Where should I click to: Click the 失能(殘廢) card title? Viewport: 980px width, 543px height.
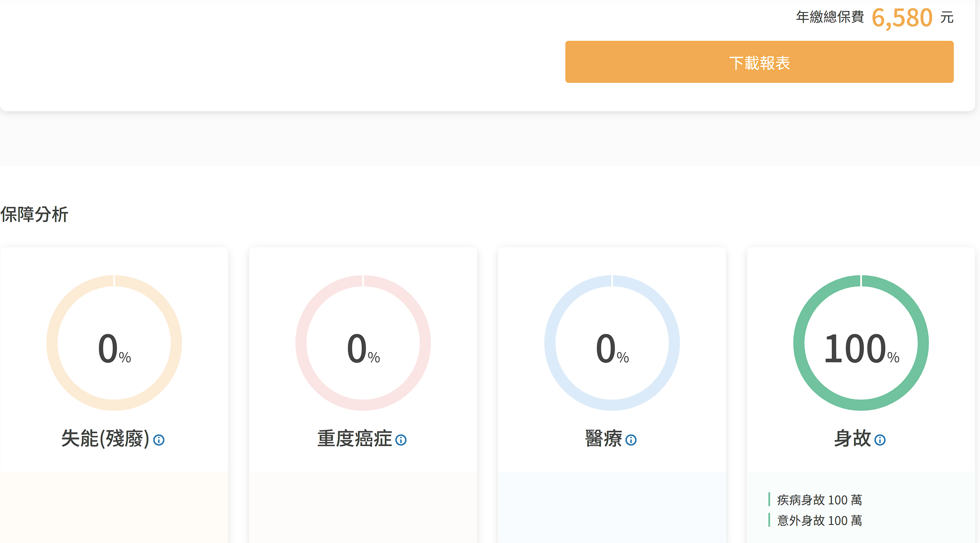coord(105,439)
